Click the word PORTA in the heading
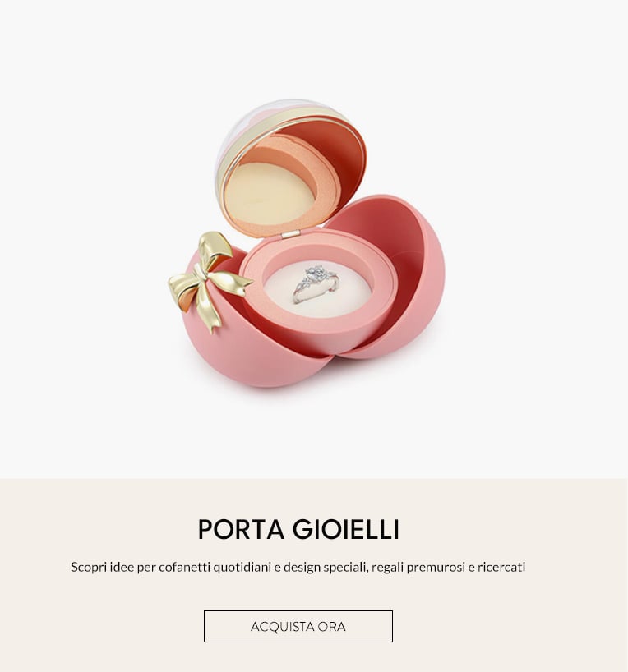Viewport: 628px width, 672px height. tap(241, 529)
